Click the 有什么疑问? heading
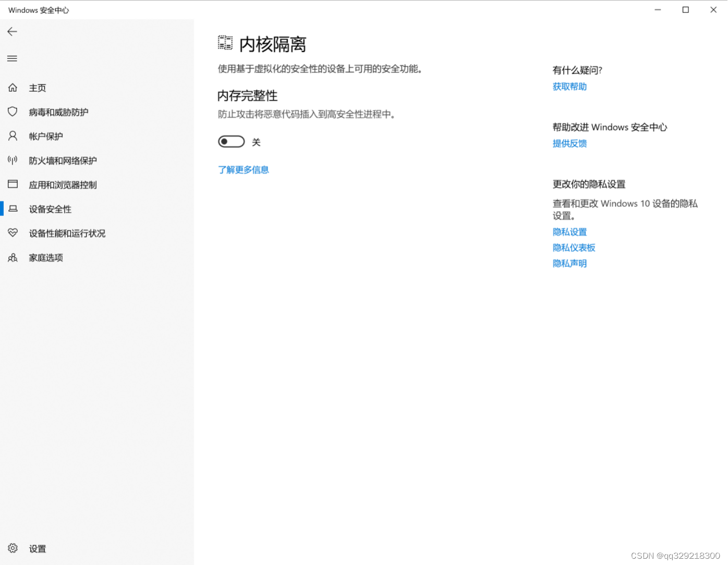The image size is (728, 565). (x=577, y=70)
